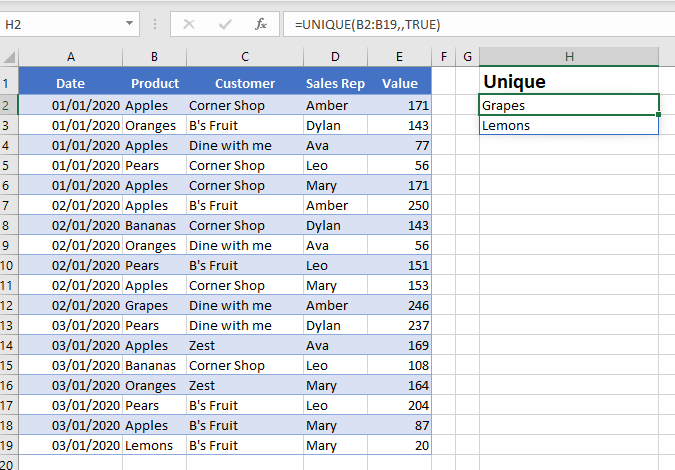Click date cell in row 18
Screen dimensions: 675x470
(x=71, y=425)
